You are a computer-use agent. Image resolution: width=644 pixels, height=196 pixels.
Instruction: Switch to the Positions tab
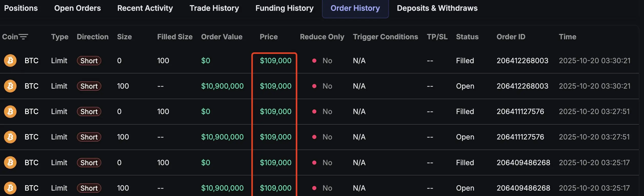pyautogui.click(x=21, y=8)
